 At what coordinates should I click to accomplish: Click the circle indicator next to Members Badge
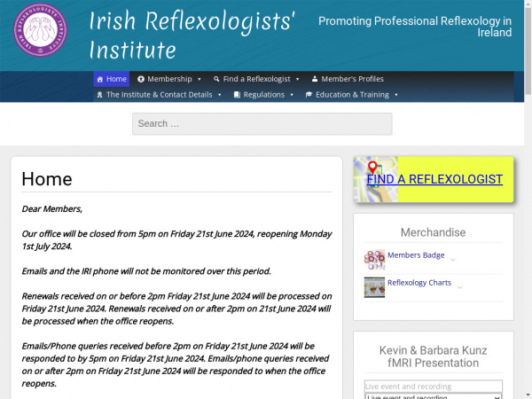(x=453, y=259)
